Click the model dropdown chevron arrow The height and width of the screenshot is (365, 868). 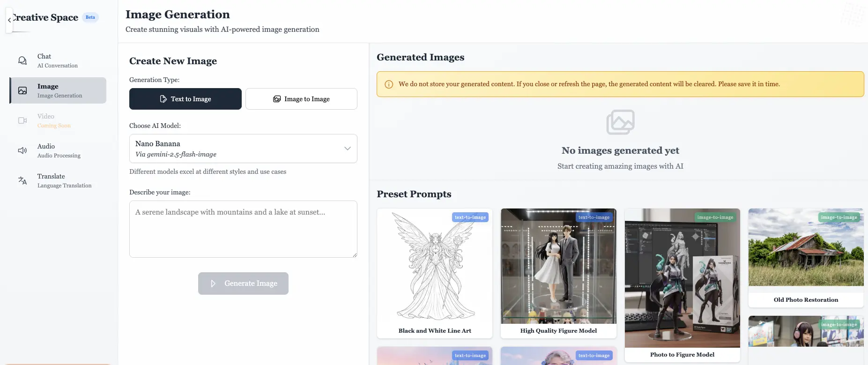click(348, 149)
